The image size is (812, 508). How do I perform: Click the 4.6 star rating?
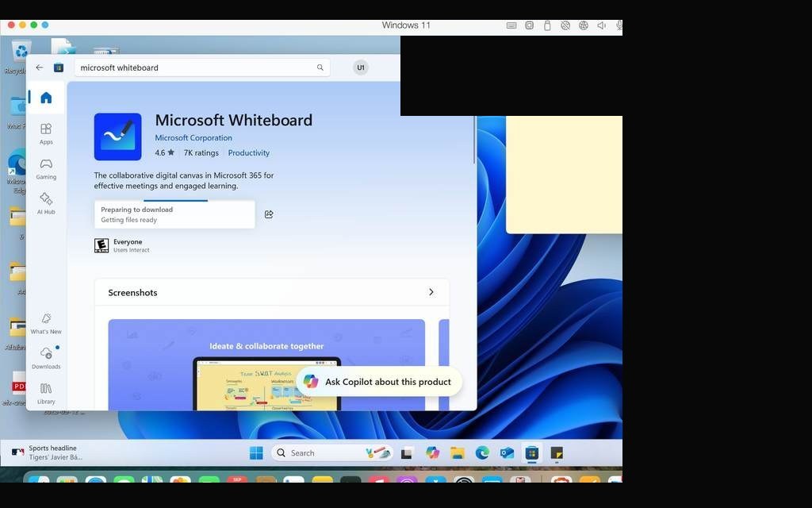click(x=165, y=153)
